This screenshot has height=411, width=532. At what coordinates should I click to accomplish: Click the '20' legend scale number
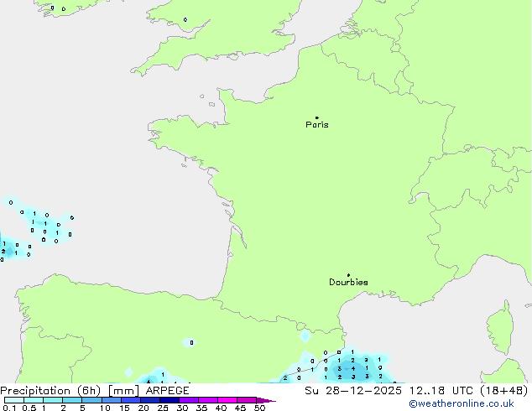click(x=143, y=408)
